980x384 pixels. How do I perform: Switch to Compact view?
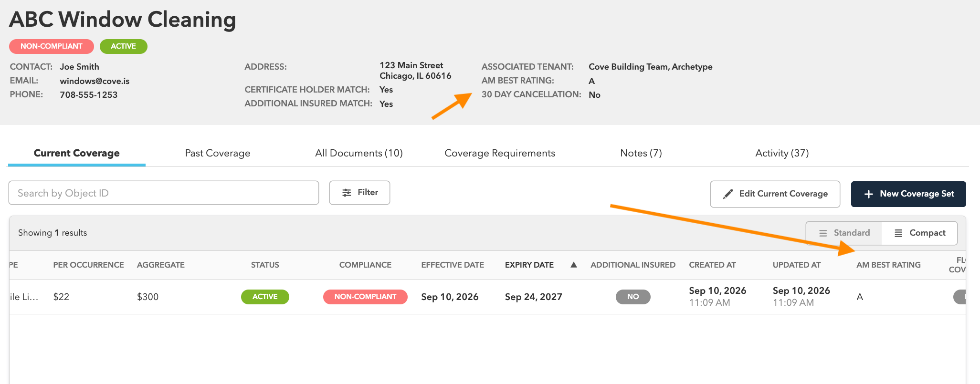pos(919,233)
